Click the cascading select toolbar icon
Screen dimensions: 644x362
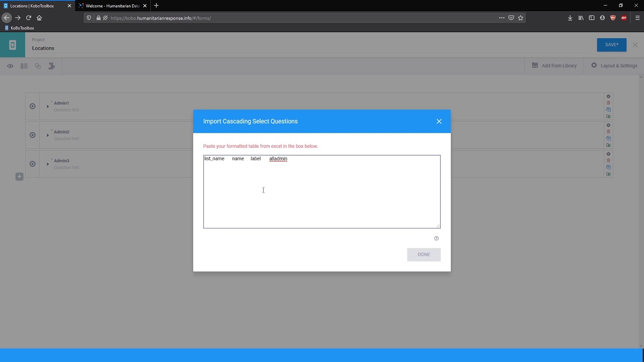click(51, 66)
